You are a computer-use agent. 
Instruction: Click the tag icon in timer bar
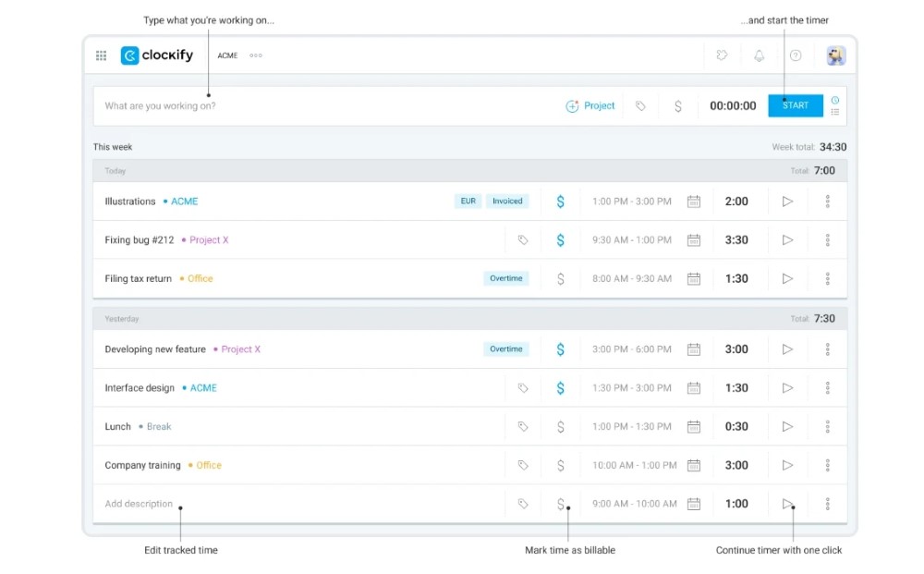click(x=640, y=106)
